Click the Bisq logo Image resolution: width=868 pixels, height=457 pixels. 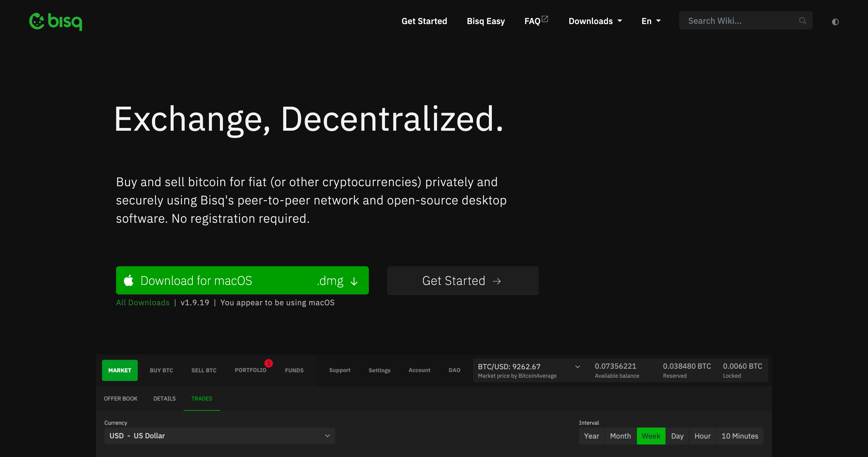click(x=56, y=22)
